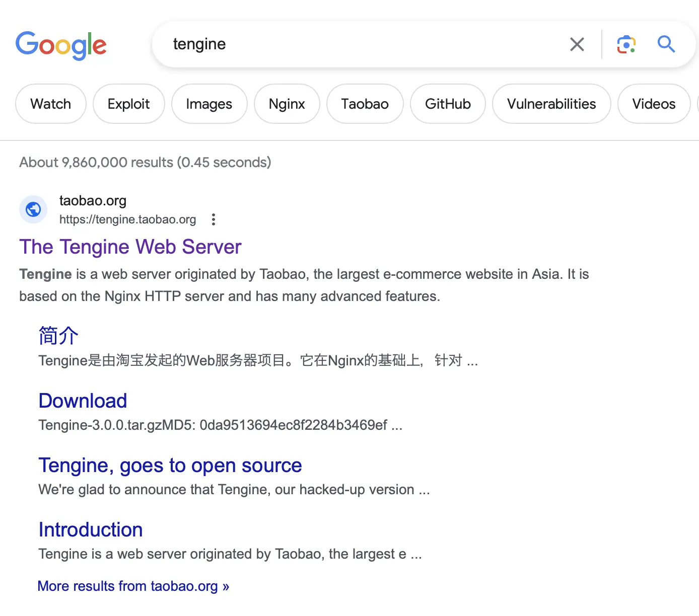Select the GitHub filter chip
Screen dimensions: 699x616
pos(448,104)
